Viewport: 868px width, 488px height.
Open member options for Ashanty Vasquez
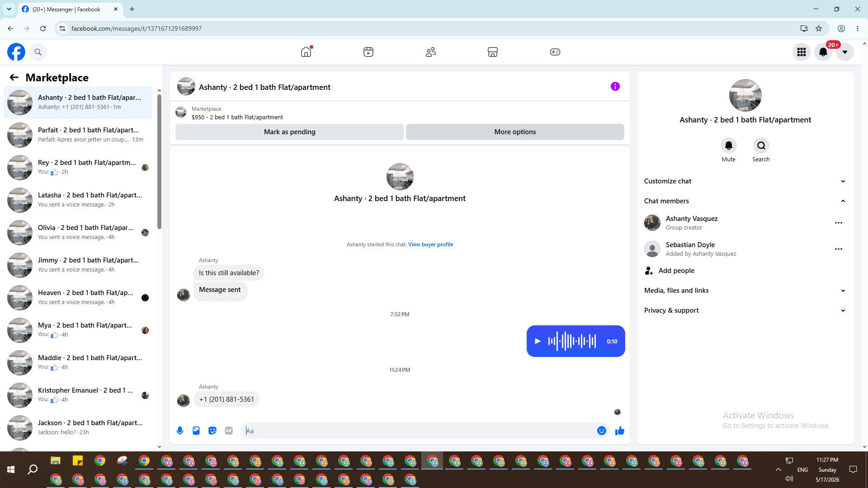839,223
